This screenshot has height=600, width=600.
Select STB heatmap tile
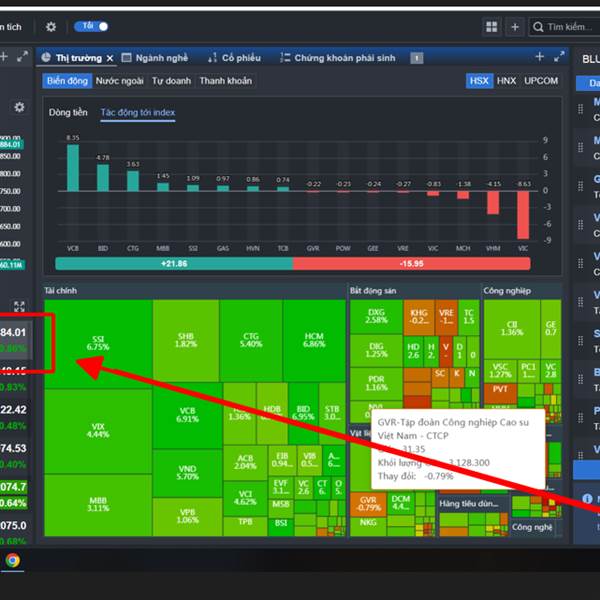tap(332, 412)
